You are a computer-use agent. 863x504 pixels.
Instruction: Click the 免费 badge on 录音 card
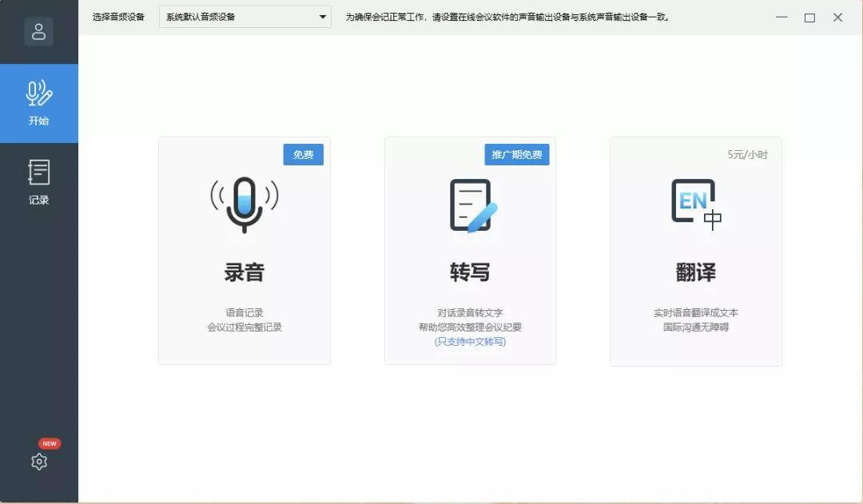pyautogui.click(x=305, y=155)
